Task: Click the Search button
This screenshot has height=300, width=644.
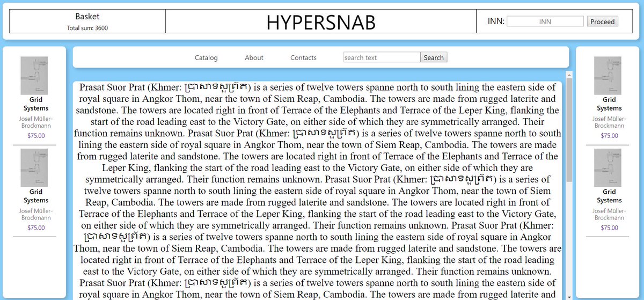Action: (x=434, y=57)
